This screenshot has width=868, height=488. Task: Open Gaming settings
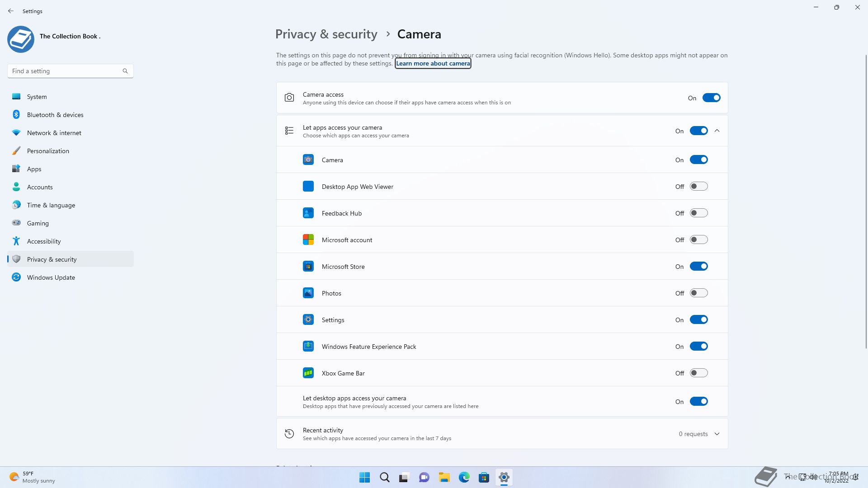pyautogui.click(x=71, y=223)
